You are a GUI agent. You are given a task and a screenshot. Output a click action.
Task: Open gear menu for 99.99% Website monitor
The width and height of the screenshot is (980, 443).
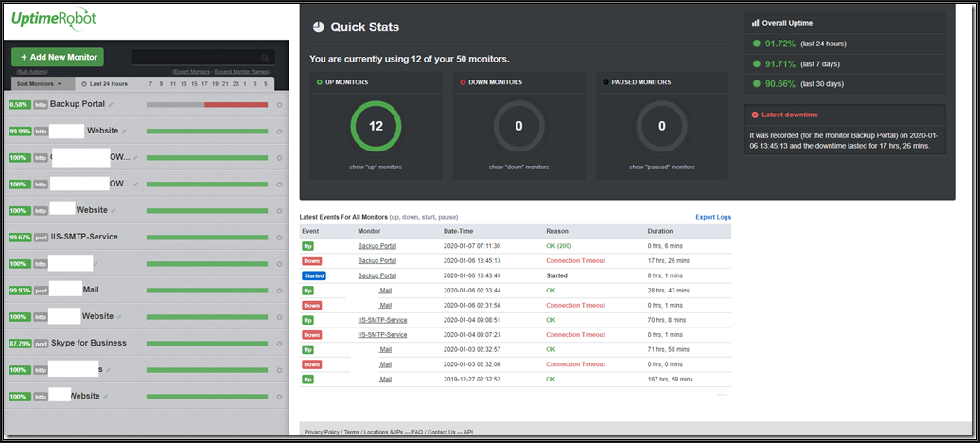[x=279, y=132]
